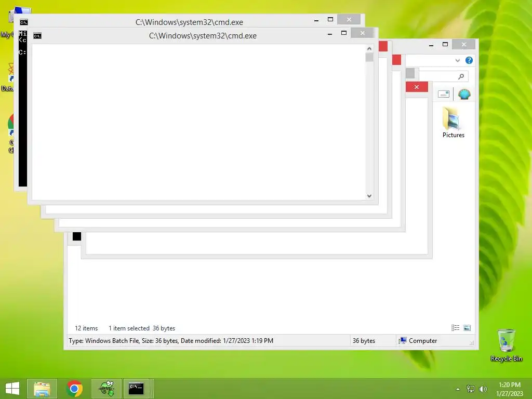Close the Explorer window
The height and width of the screenshot is (399, 532).
pyautogui.click(x=464, y=45)
